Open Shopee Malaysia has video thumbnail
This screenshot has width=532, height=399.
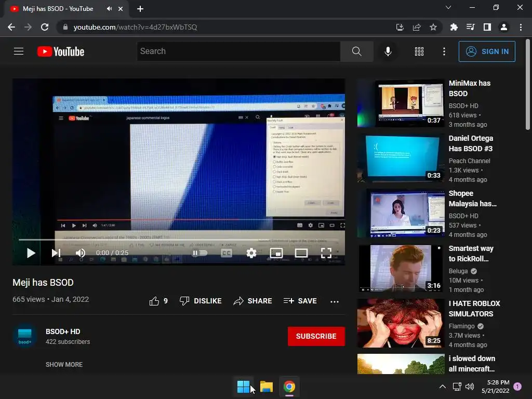click(x=401, y=214)
